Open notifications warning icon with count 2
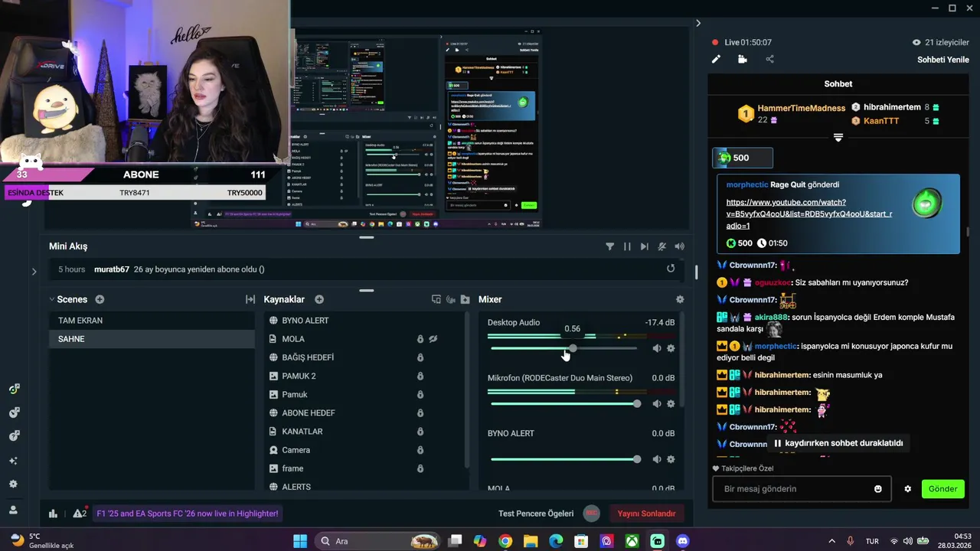The height and width of the screenshot is (551, 980). tap(79, 514)
